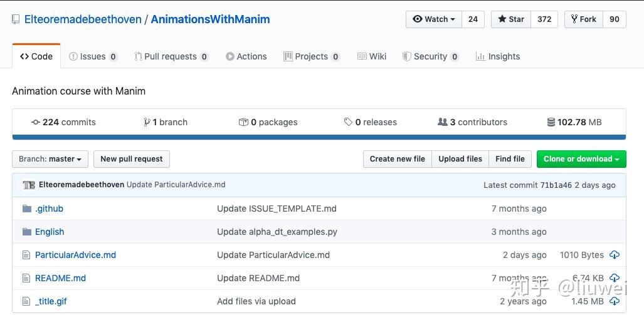Click Upload files
Image resolution: width=644 pixels, height=315 pixels.
460,159
